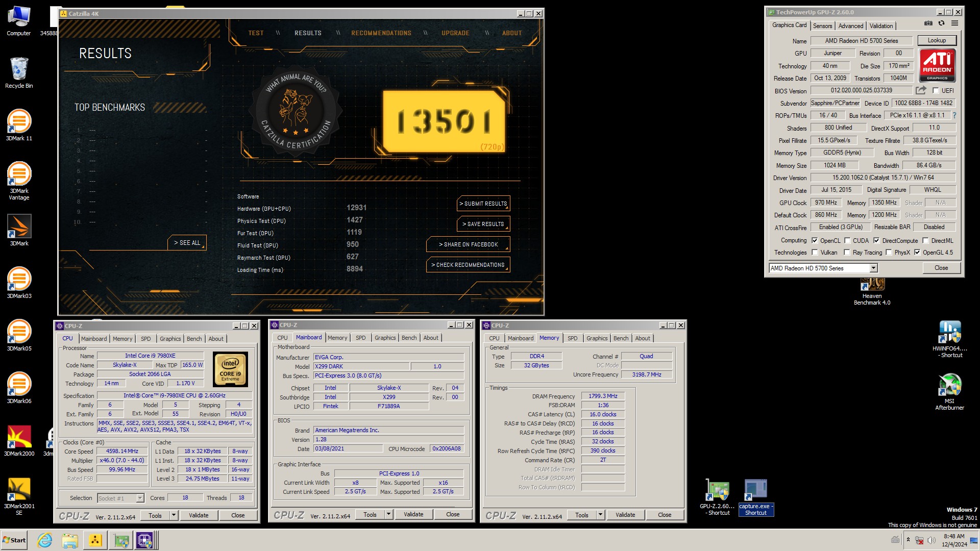Click the ATI Radeon logo in GPU-Z
This screenshot has width=980, height=551.
[x=937, y=65]
